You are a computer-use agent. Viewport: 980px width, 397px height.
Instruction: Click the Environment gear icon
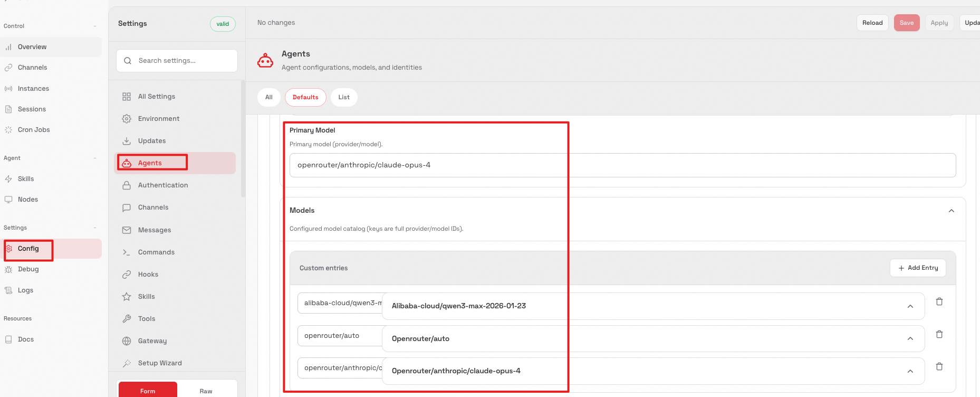point(127,119)
